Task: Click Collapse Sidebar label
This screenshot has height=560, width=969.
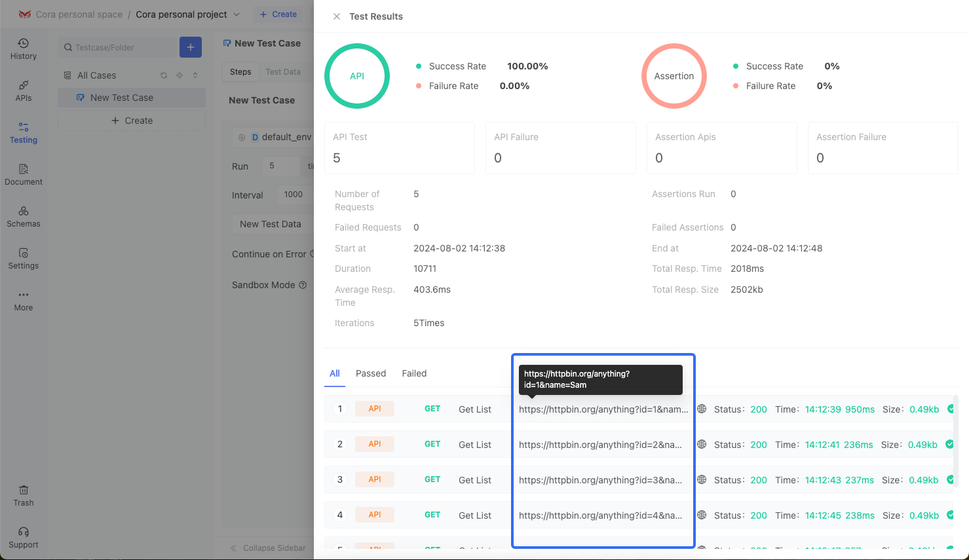Action: click(x=275, y=548)
